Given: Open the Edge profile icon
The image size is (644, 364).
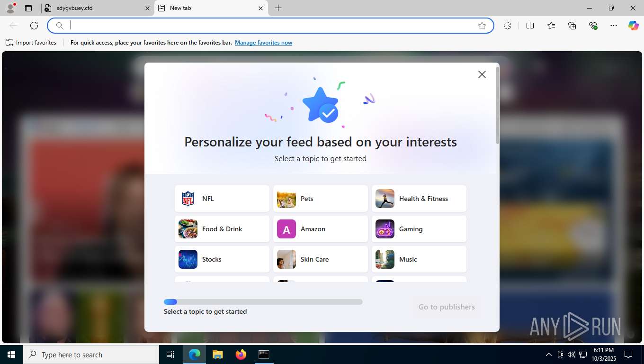Looking at the screenshot, I should pos(10,8).
